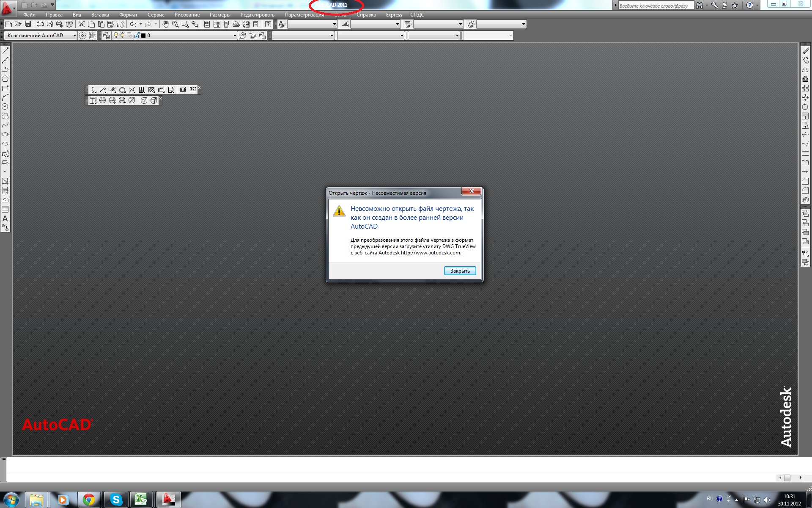The width and height of the screenshot is (812, 508).
Task: Click the search binoculars icon
Action: tap(700, 5)
